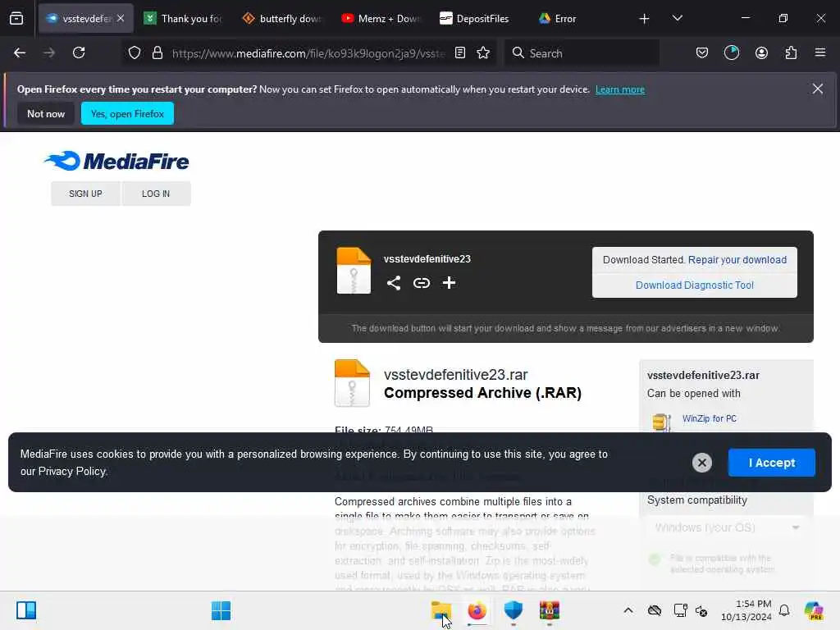Open notifications bell in taskbar
This screenshot has height=630, width=840.
click(783, 610)
